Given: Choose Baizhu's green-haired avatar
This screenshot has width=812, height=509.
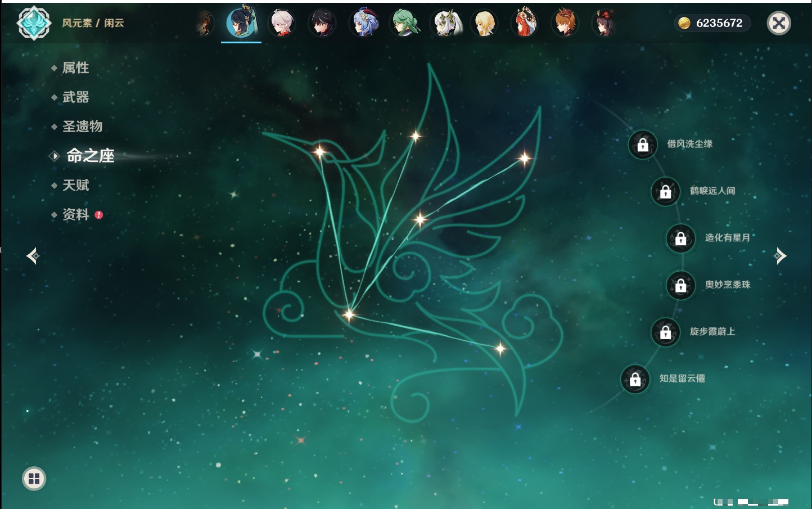Looking at the screenshot, I should pyautogui.click(x=404, y=23).
